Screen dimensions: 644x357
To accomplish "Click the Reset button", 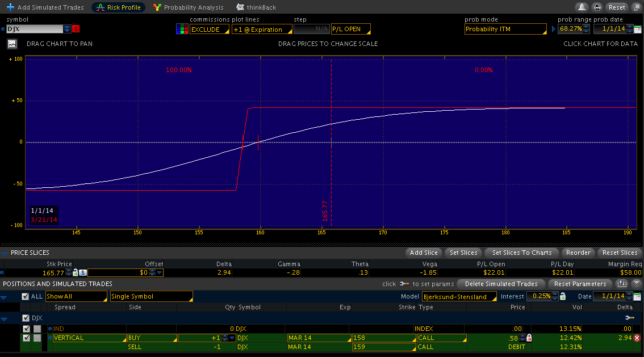I will pyautogui.click(x=617, y=7).
